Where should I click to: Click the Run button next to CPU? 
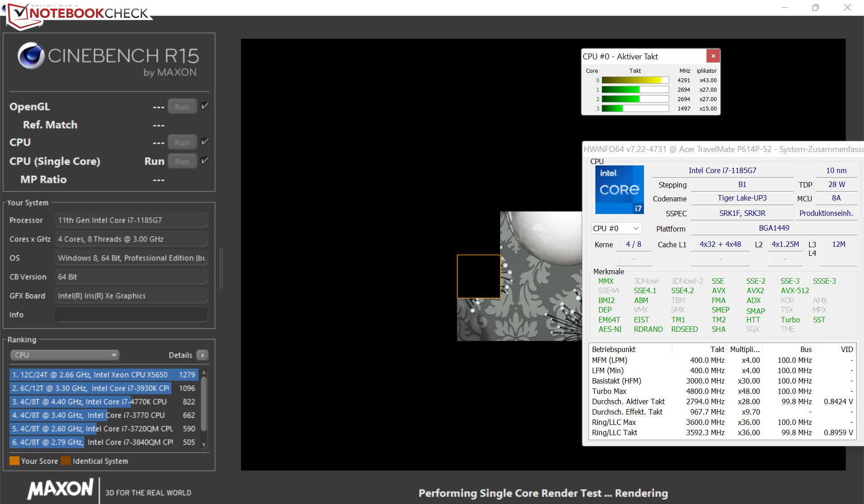coord(182,142)
